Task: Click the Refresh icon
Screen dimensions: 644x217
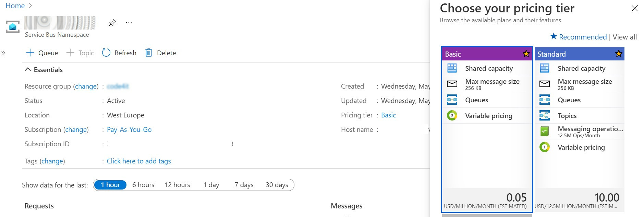Action: tap(106, 53)
